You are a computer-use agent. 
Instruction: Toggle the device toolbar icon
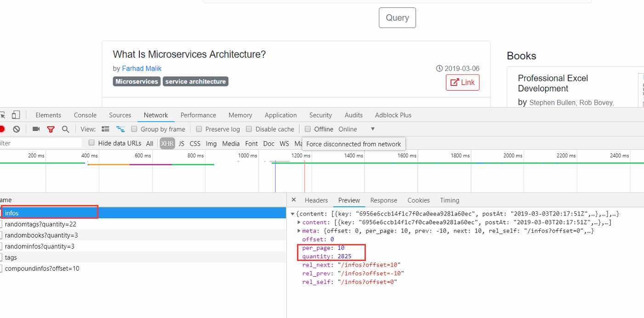click(x=16, y=115)
